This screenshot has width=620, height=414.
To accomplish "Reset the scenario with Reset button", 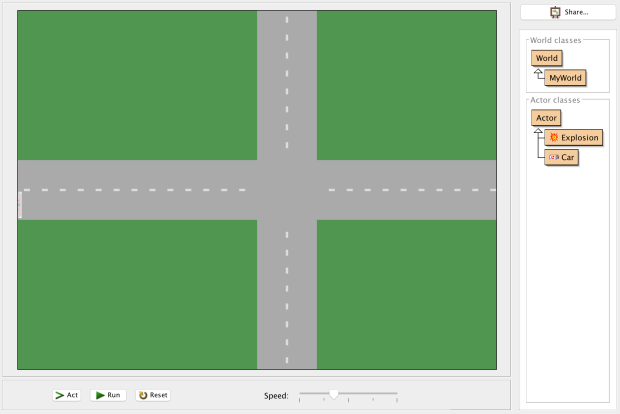I will pos(153,395).
